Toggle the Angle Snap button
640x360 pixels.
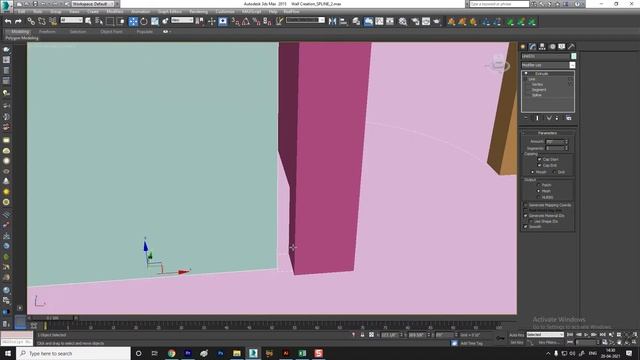tap(246, 21)
